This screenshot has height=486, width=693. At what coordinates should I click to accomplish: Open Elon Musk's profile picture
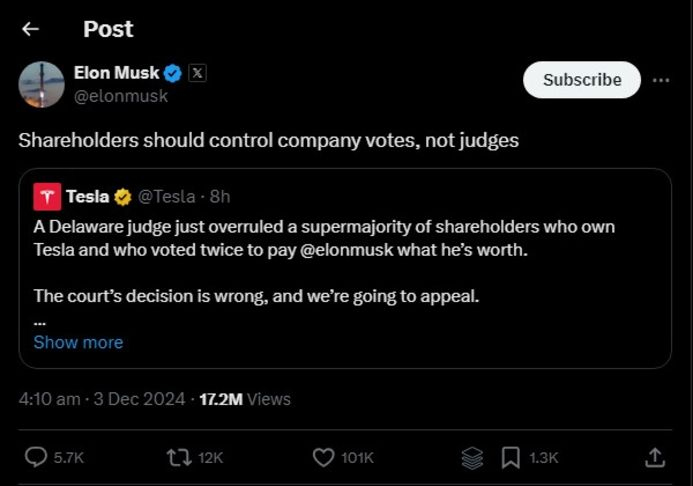coord(42,84)
